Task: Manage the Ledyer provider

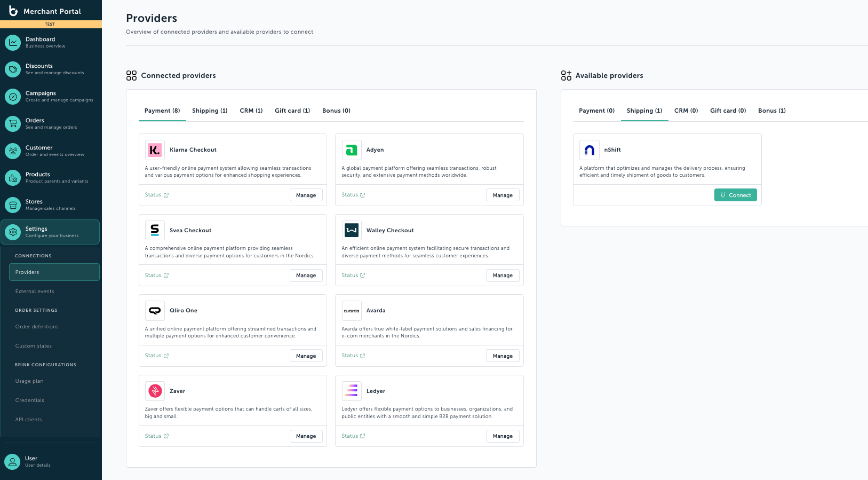Action: tap(503, 436)
